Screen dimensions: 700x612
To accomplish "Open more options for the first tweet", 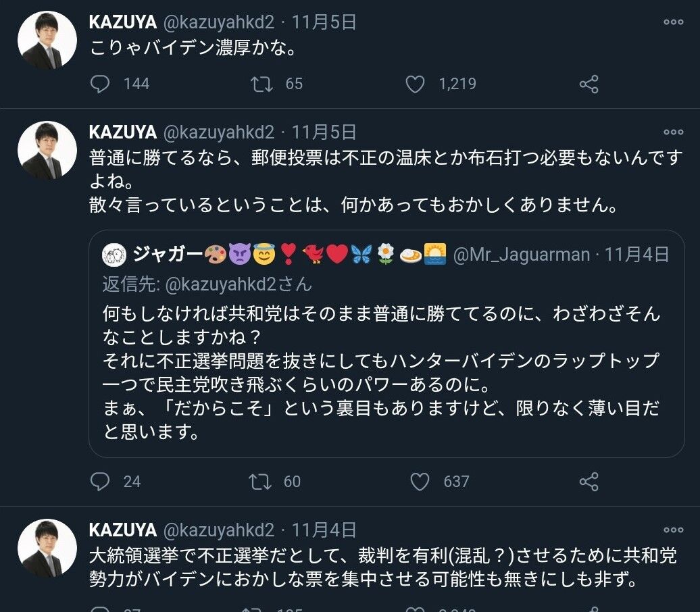I will coord(673,22).
